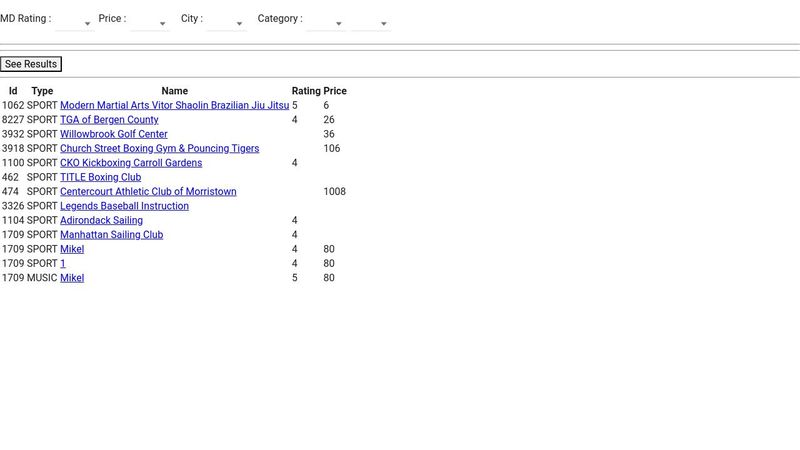Open the Mikel link in SPORT row
This screenshot has height=450, width=800.
click(72, 249)
